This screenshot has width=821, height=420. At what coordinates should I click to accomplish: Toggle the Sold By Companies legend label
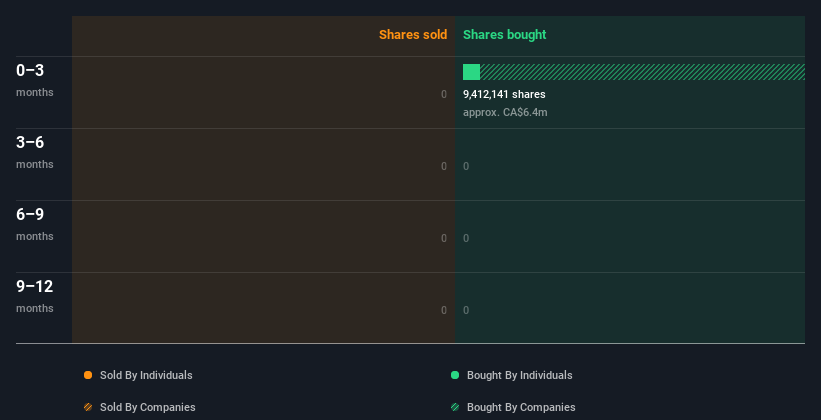click(x=147, y=407)
